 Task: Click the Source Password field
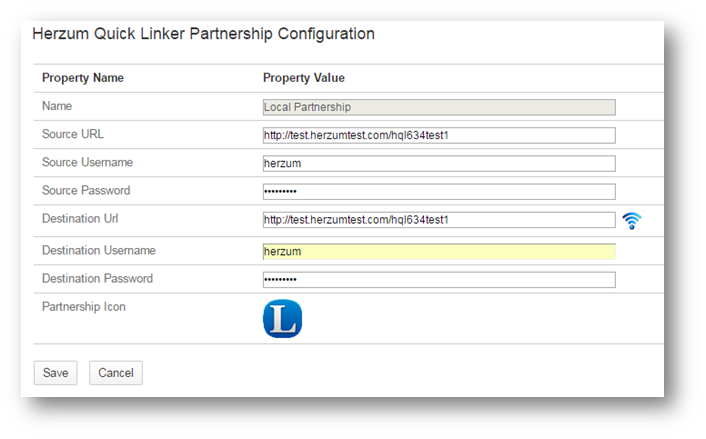[x=438, y=192]
